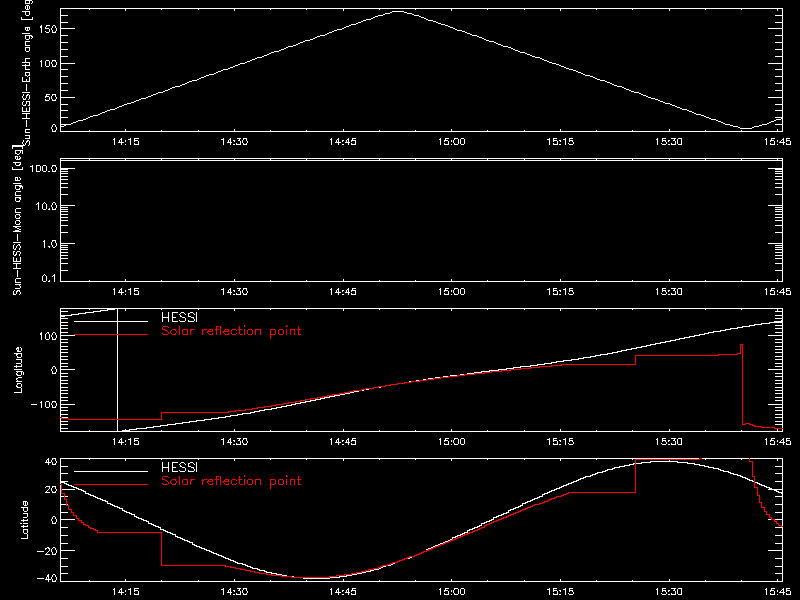Click the Latitude axis label

(24, 520)
